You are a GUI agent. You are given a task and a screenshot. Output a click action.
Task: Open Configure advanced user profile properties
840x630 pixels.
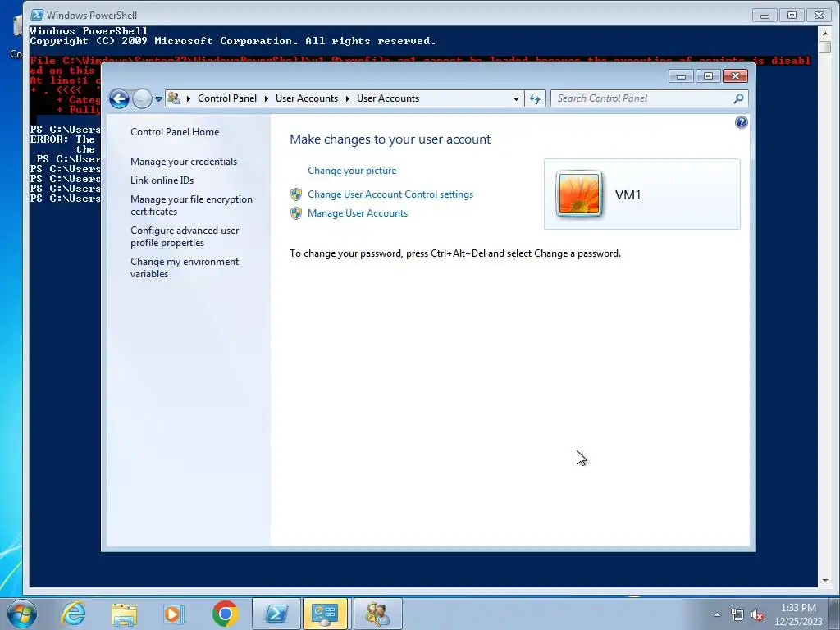click(185, 236)
